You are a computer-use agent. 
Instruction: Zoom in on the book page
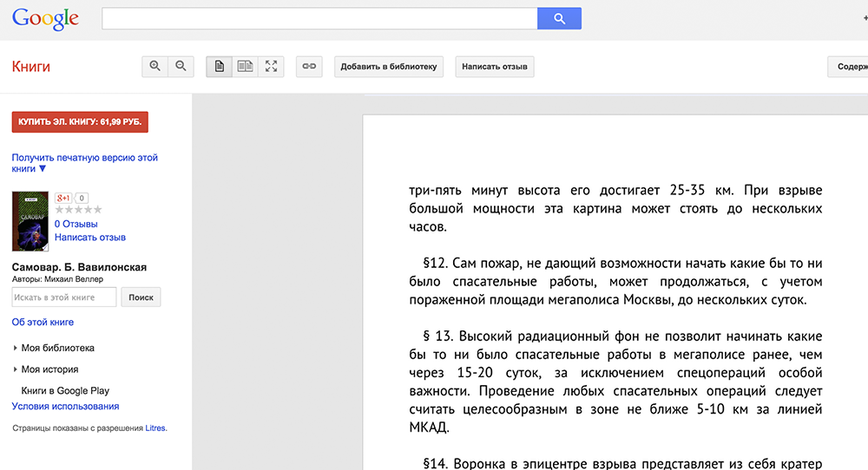(155, 66)
